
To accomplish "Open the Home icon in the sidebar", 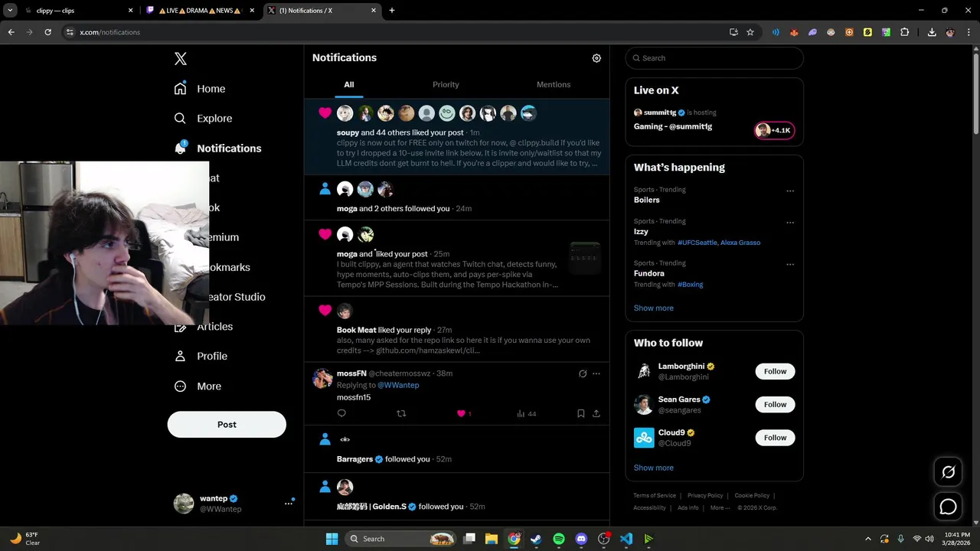I will 180,89.
